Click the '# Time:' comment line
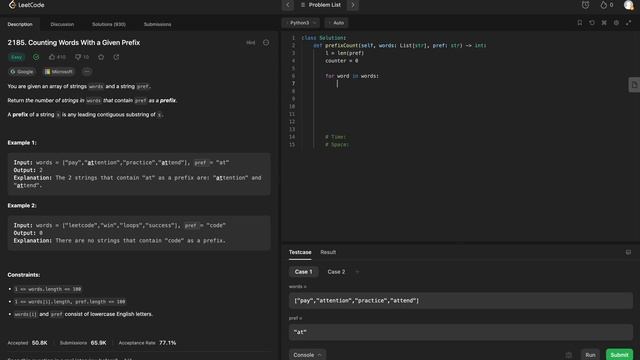 point(336,137)
